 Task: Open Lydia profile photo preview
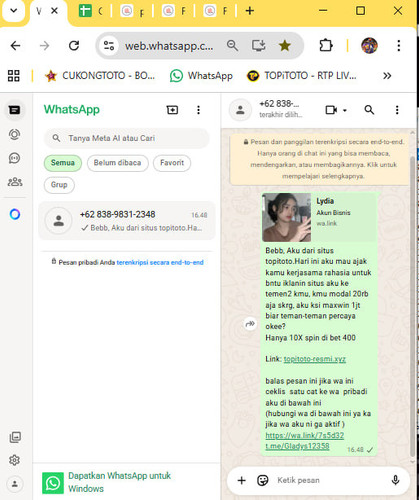(286, 217)
